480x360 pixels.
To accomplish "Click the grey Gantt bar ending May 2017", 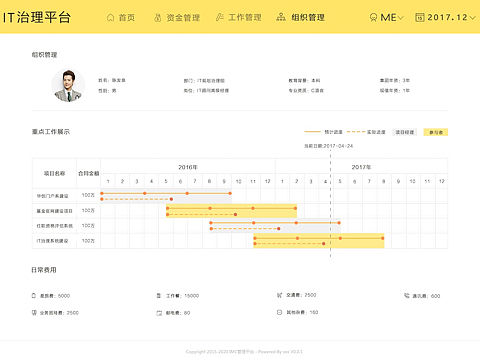I will click(x=275, y=226).
